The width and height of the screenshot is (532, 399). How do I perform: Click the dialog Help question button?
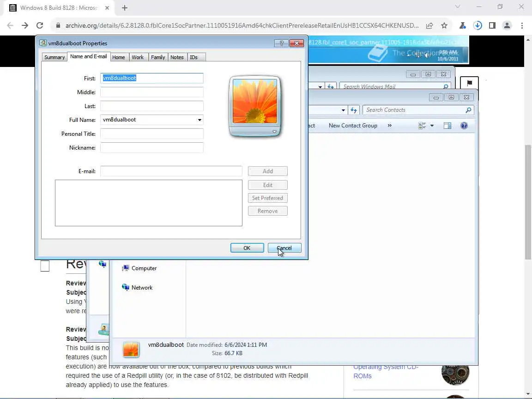tap(281, 43)
